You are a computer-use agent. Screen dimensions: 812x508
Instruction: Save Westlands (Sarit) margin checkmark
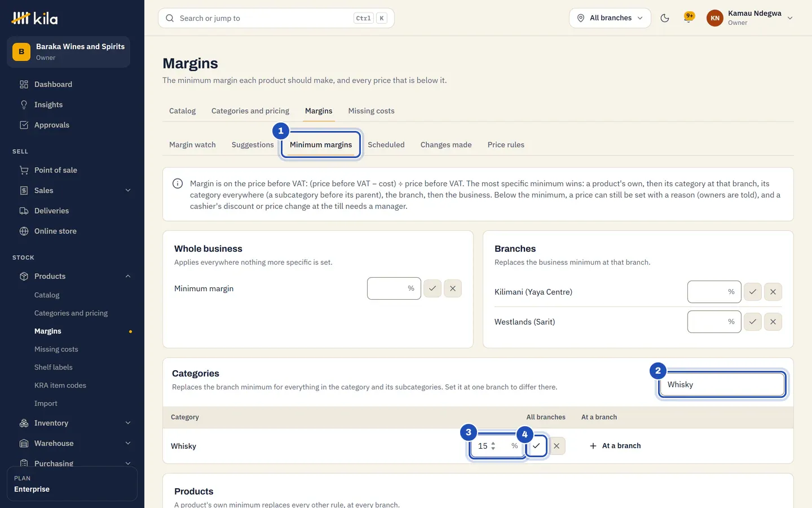753,322
